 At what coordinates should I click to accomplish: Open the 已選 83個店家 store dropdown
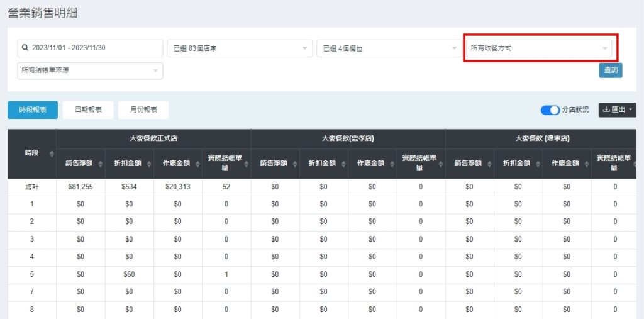click(239, 48)
